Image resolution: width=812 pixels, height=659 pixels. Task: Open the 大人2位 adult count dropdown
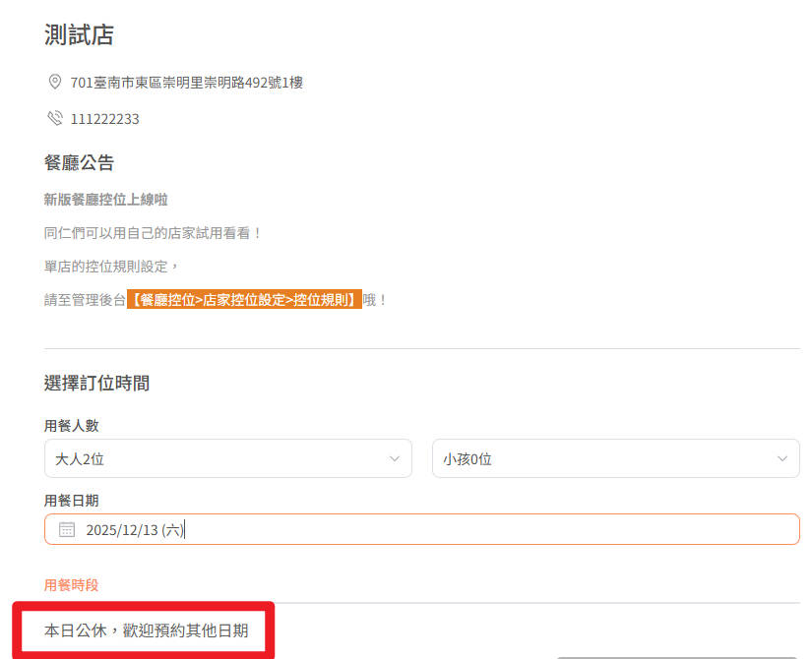pos(227,458)
